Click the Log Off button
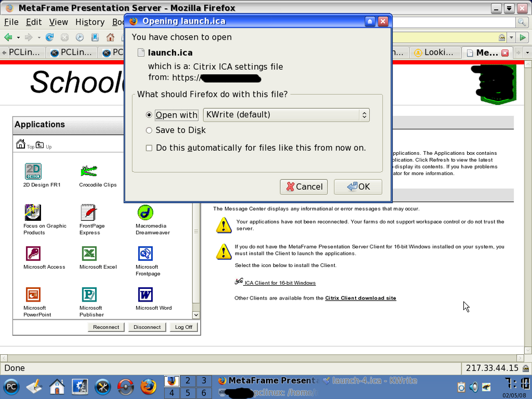This screenshot has width=532, height=399. pos(184,327)
